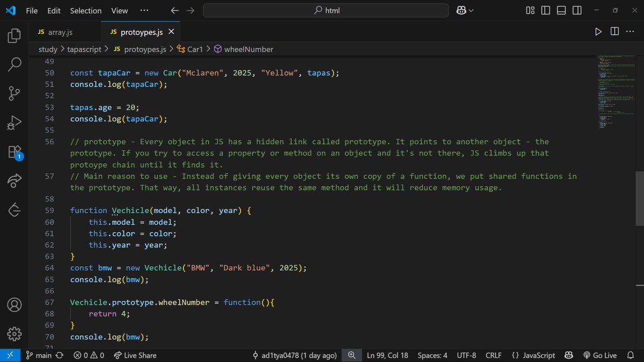644x362 pixels.
Task: Open notifications bell in status bar
Action: point(632,355)
